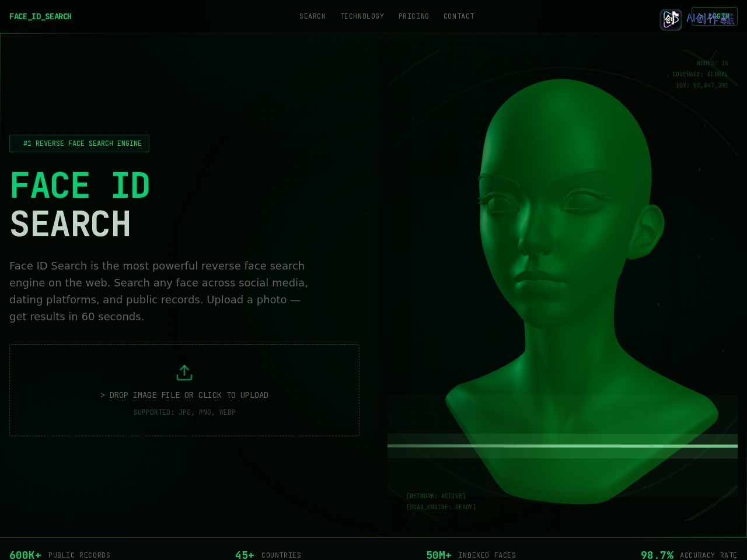Click the hero description paragraph
This screenshot has height=560, width=747.
tap(159, 291)
